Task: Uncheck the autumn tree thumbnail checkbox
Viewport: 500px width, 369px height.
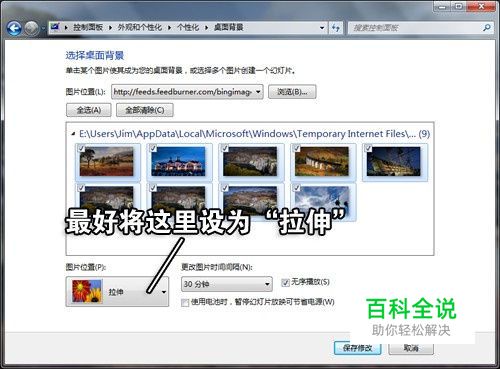Action: (81, 149)
